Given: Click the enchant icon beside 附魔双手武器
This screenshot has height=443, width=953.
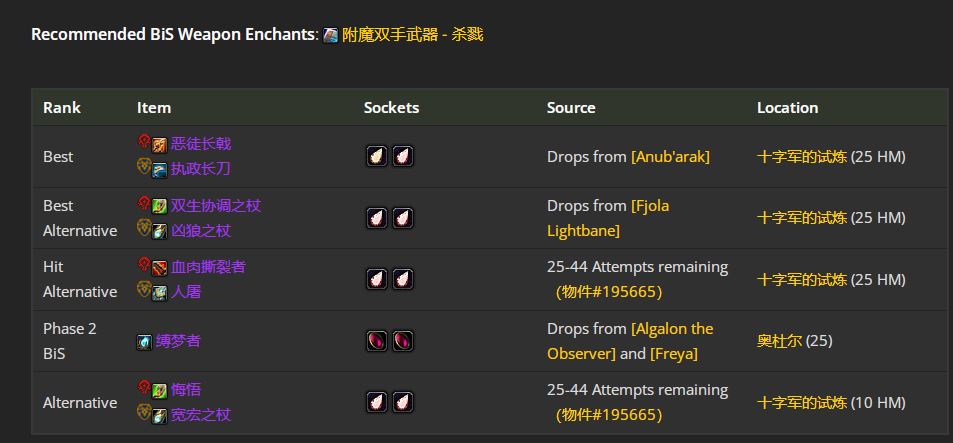Looking at the screenshot, I should [x=331, y=35].
